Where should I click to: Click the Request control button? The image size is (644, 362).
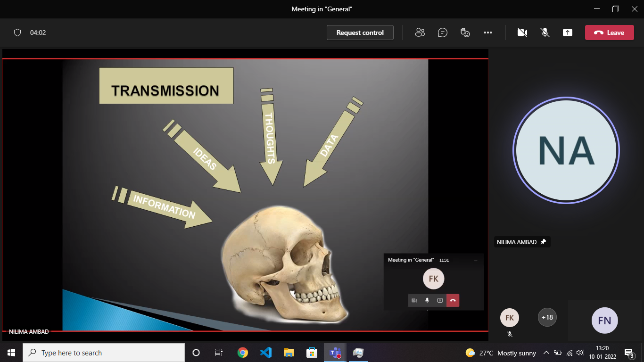coord(360,33)
